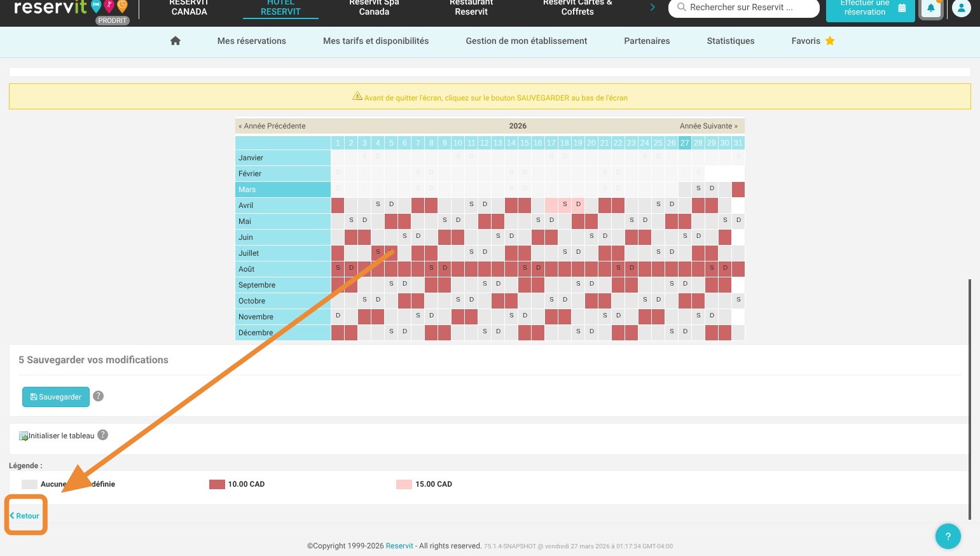Click the Juin row label

pos(283,237)
